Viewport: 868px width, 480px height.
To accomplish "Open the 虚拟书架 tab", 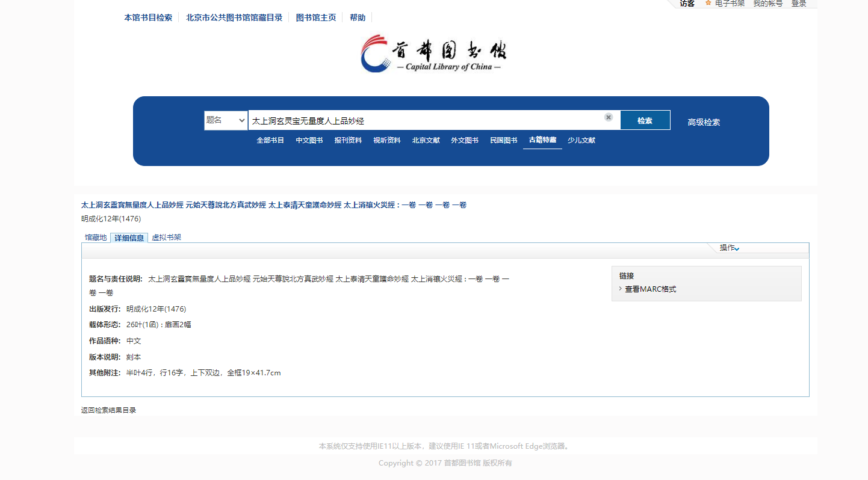I will (x=166, y=238).
